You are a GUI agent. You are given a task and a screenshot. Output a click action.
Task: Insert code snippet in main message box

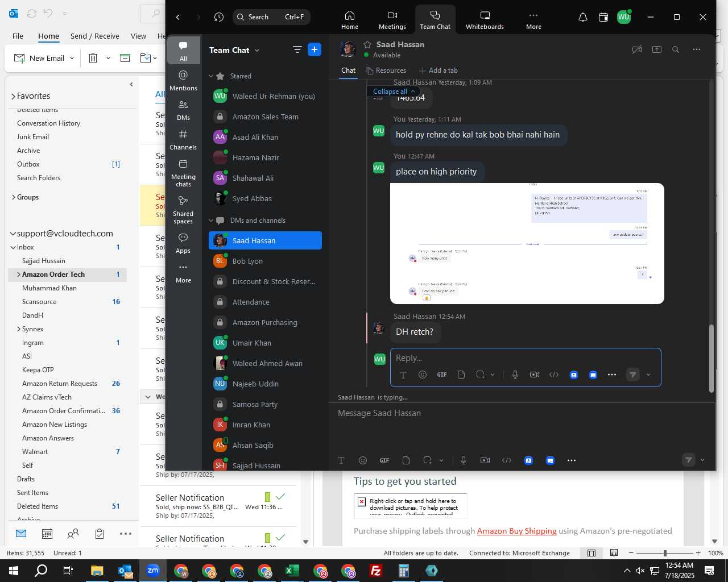(x=507, y=460)
